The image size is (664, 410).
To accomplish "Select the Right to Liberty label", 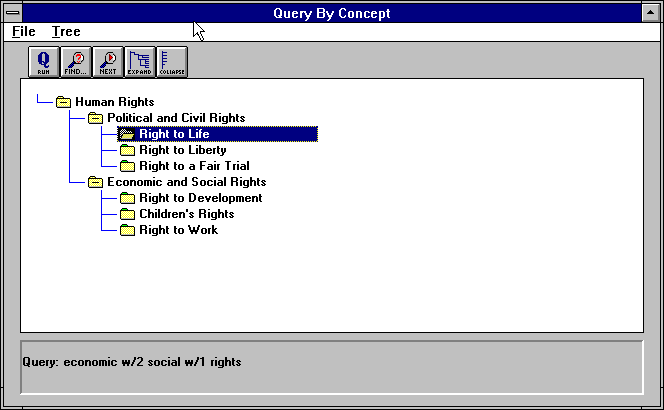I will pyautogui.click(x=182, y=150).
